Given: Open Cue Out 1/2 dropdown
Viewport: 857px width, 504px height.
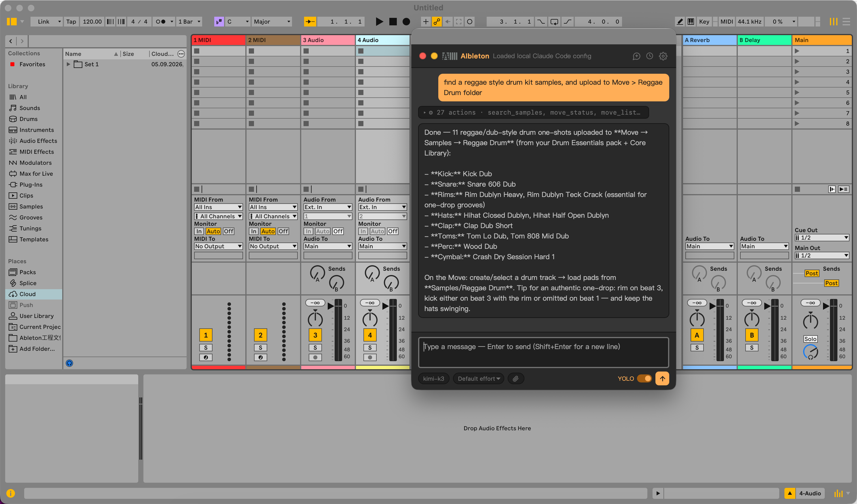Looking at the screenshot, I should tap(822, 238).
